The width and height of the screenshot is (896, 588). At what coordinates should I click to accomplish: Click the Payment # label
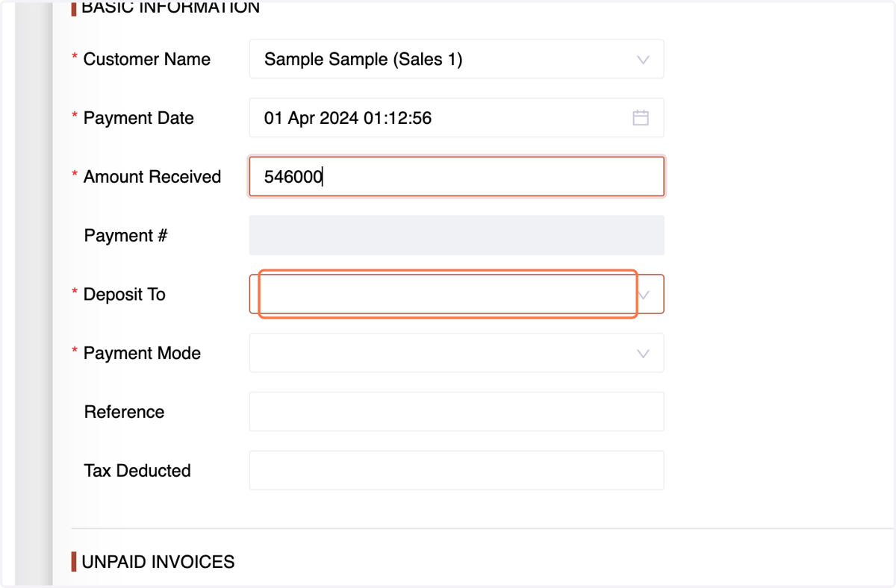[x=126, y=236]
